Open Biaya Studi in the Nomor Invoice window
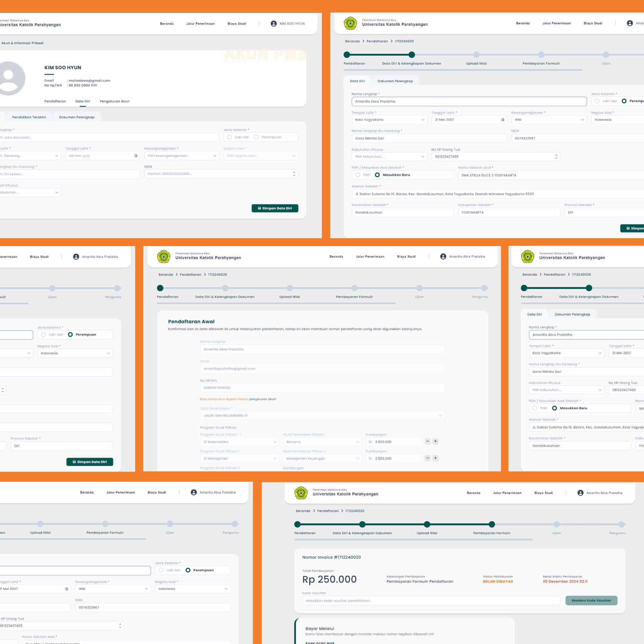 click(x=544, y=493)
